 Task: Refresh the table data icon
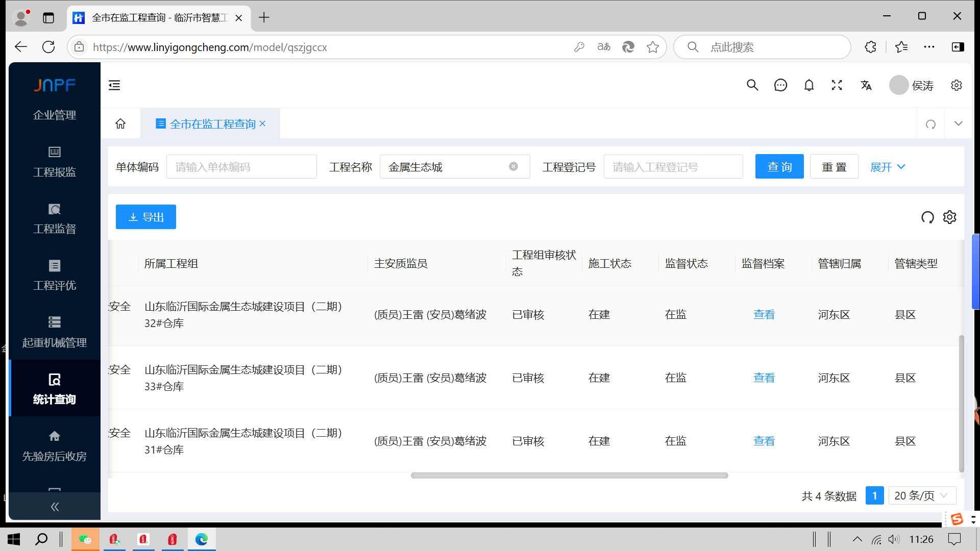[927, 217]
